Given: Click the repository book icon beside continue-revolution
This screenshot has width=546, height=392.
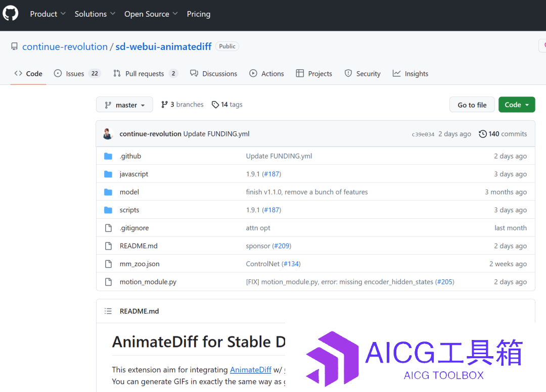Looking at the screenshot, I should point(14,46).
